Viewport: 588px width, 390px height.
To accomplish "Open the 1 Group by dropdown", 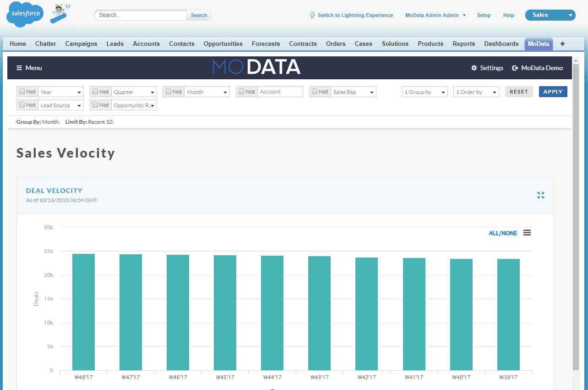I will pos(425,92).
